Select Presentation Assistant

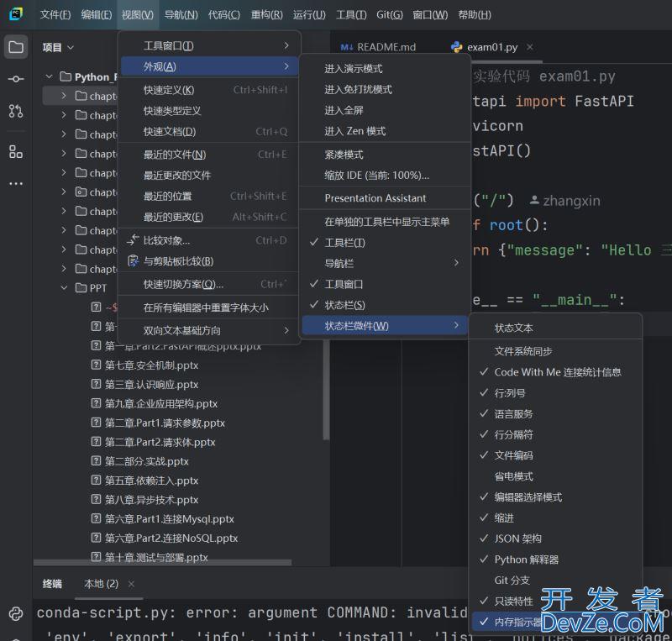coord(384,198)
